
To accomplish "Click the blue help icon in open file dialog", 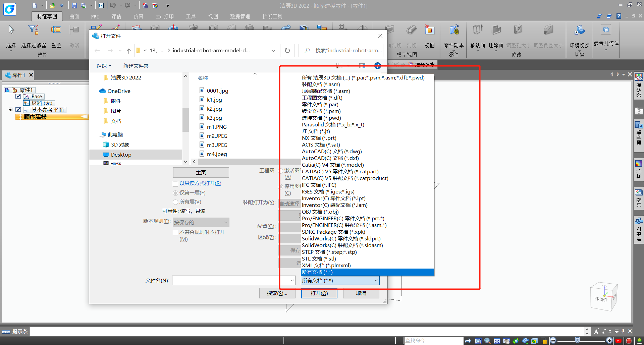I will [x=378, y=66].
